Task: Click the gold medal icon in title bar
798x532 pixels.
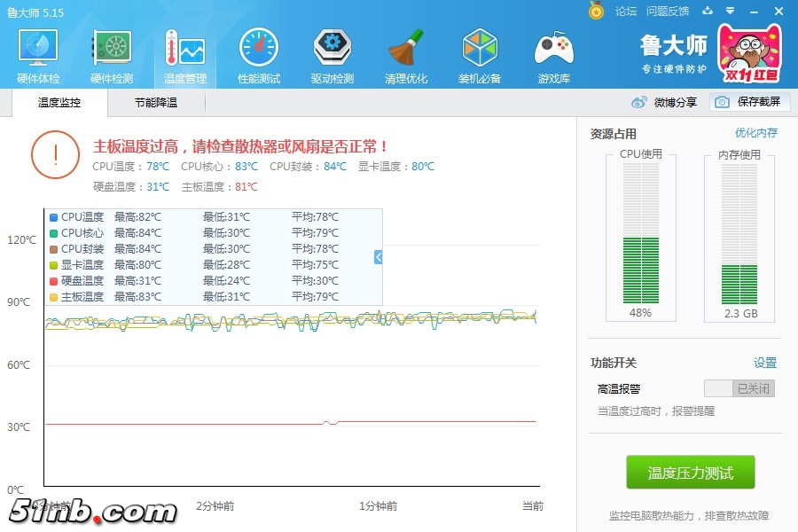Action: coord(597,11)
